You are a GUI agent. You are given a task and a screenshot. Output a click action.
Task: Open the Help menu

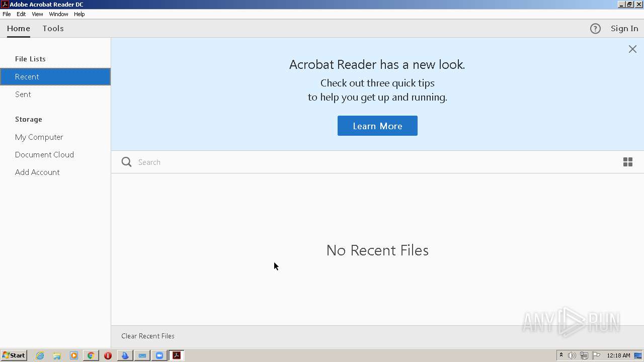(79, 14)
